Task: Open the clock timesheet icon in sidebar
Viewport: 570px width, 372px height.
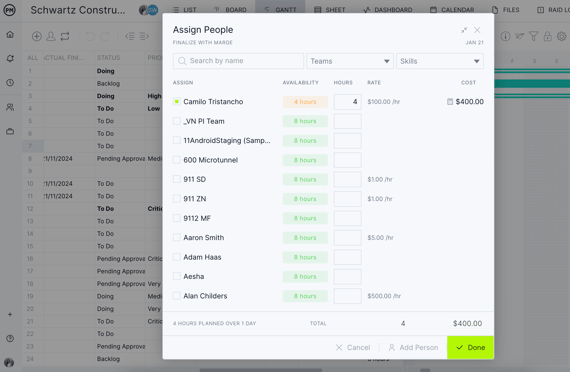Action: tap(10, 83)
